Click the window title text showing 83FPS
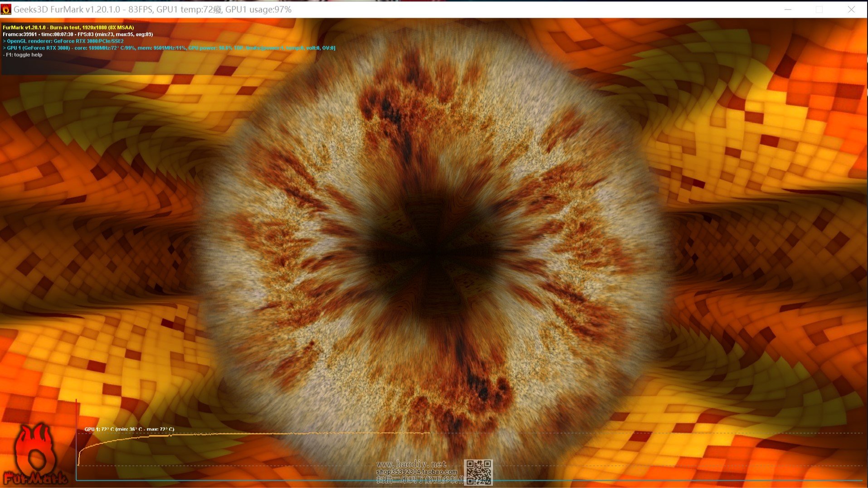Viewport: 868px width, 488px height. 152,10
